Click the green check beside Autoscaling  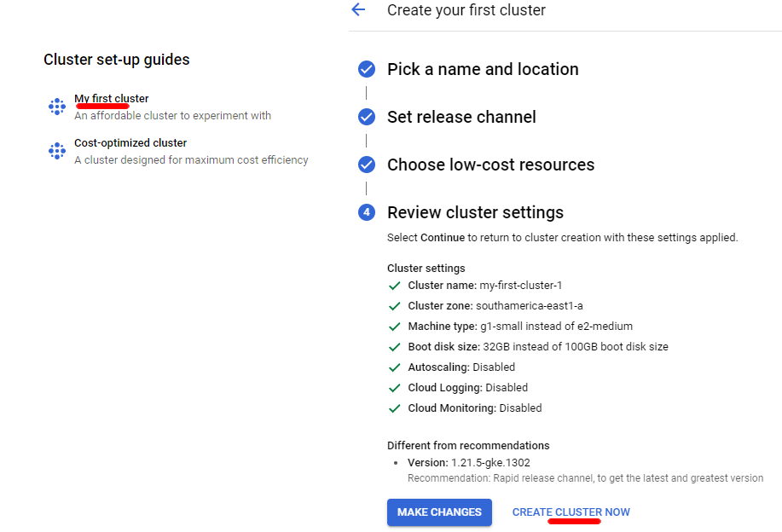[395, 367]
